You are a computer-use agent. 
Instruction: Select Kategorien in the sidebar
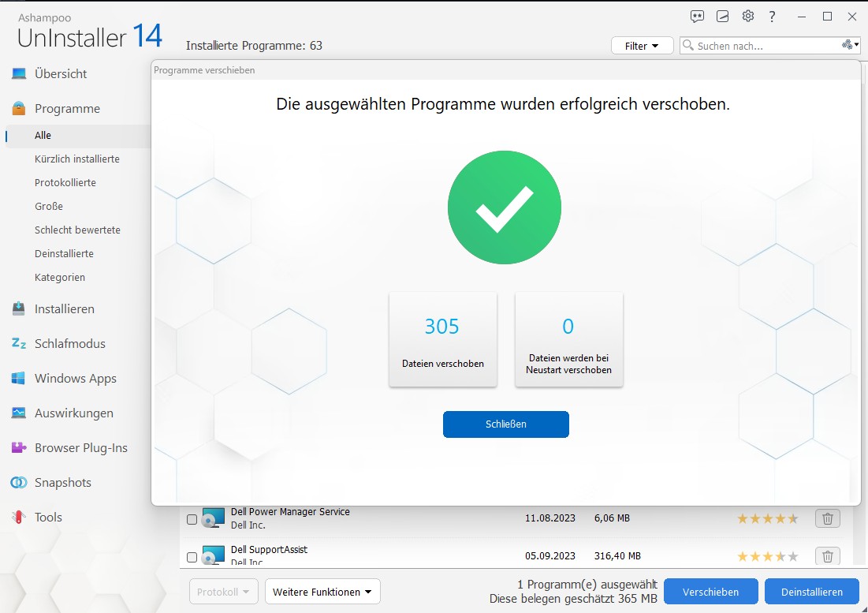(x=60, y=278)
